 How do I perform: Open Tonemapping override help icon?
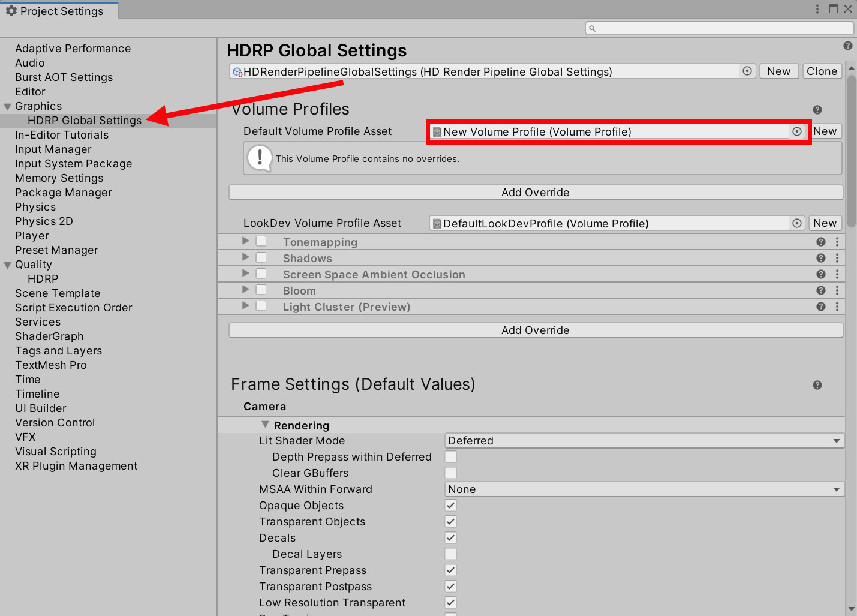821,242
